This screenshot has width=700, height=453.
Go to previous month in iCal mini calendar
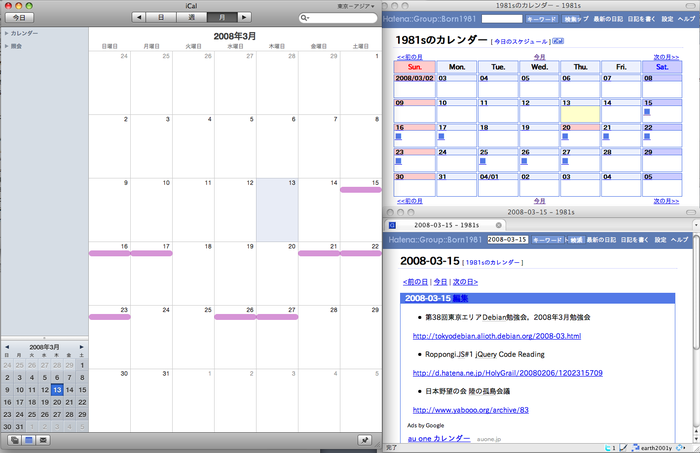7,347
